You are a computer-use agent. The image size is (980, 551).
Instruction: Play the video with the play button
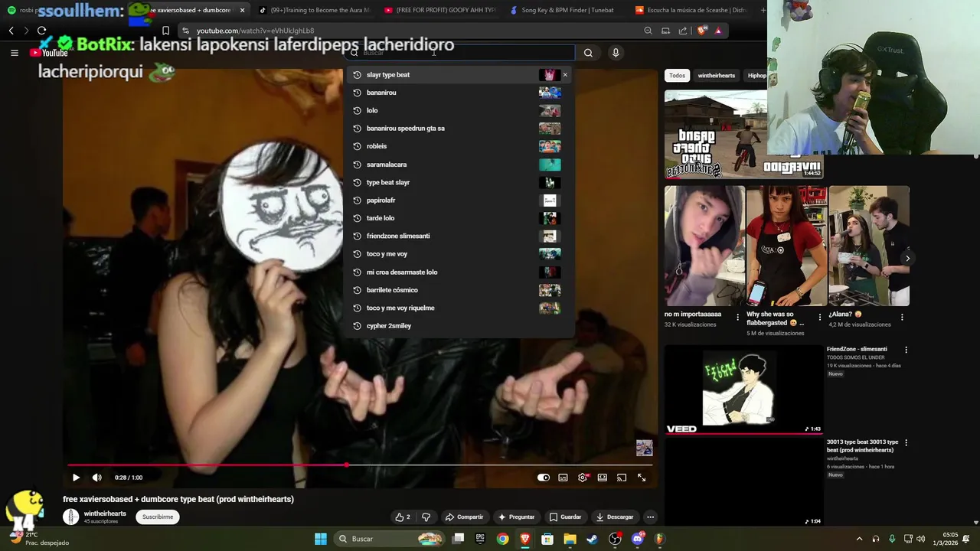coord(76,478)
